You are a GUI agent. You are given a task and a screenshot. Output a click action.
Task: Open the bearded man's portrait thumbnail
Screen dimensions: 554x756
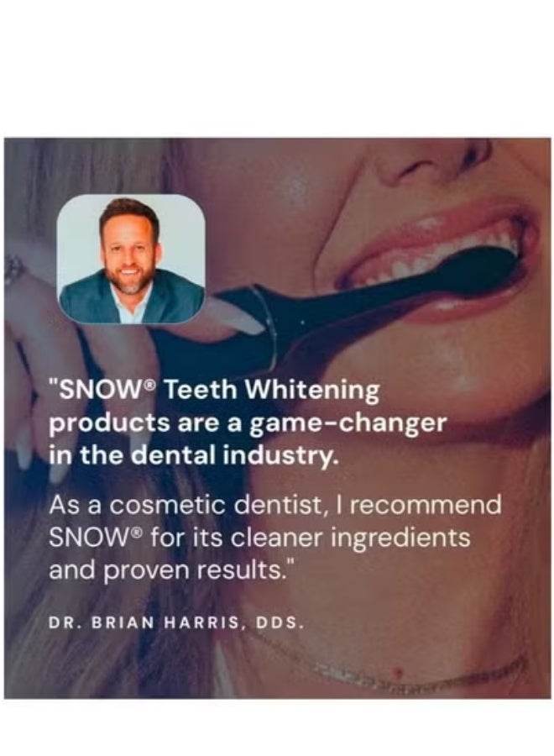[x=131, y=259]
